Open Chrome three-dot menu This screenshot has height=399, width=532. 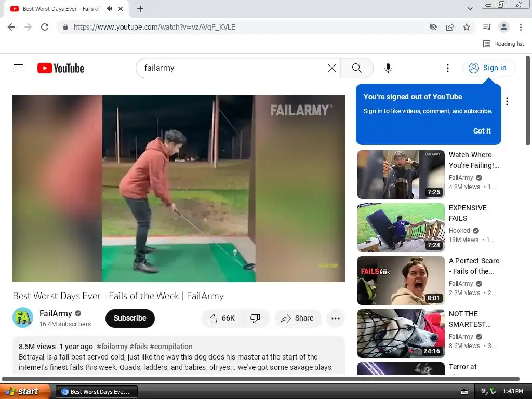point(521,27)
